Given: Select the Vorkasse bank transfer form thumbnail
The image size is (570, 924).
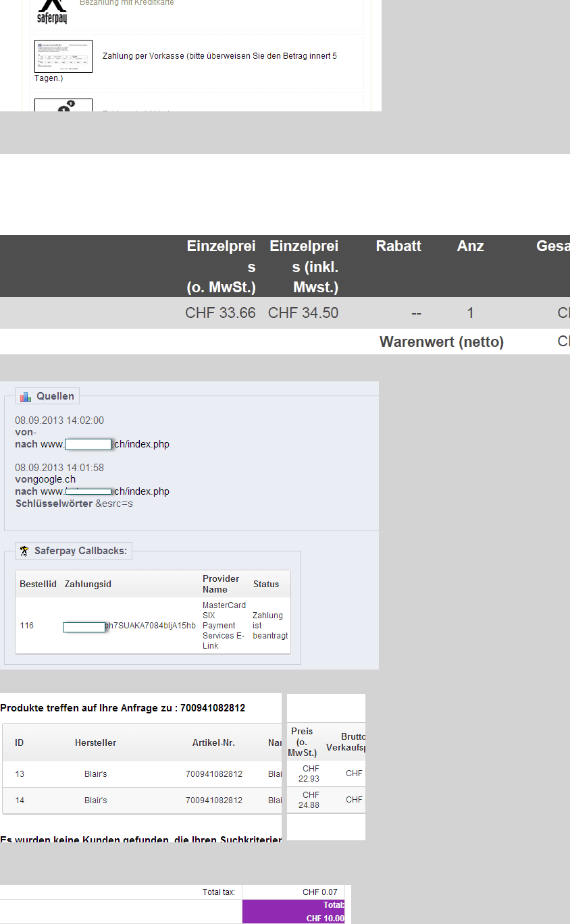Looking at the screenshot, I should (x=63, y=56).
